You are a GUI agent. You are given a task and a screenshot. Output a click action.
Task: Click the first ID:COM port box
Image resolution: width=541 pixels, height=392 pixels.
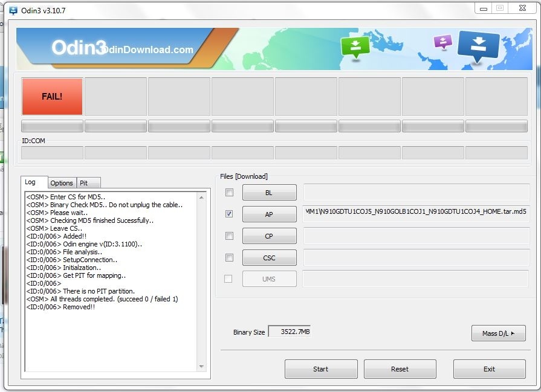52,153
